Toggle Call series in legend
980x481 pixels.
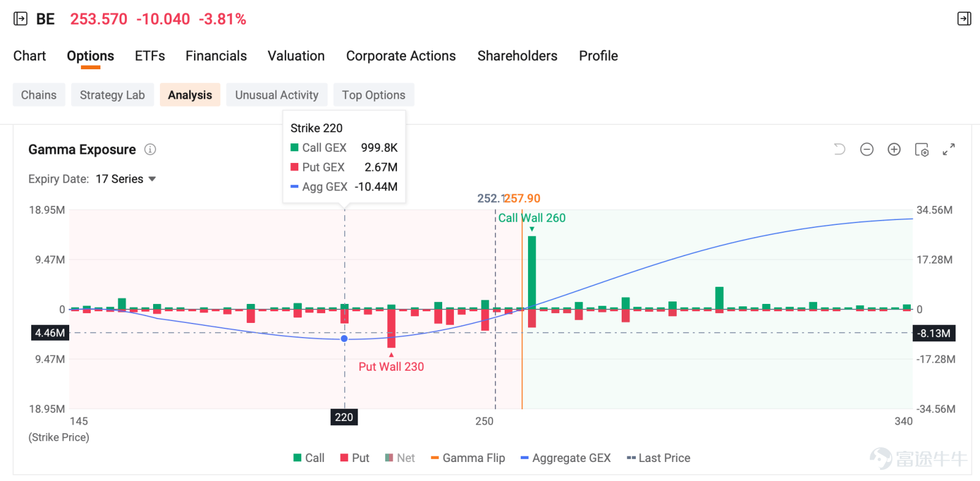pos(309,458)
